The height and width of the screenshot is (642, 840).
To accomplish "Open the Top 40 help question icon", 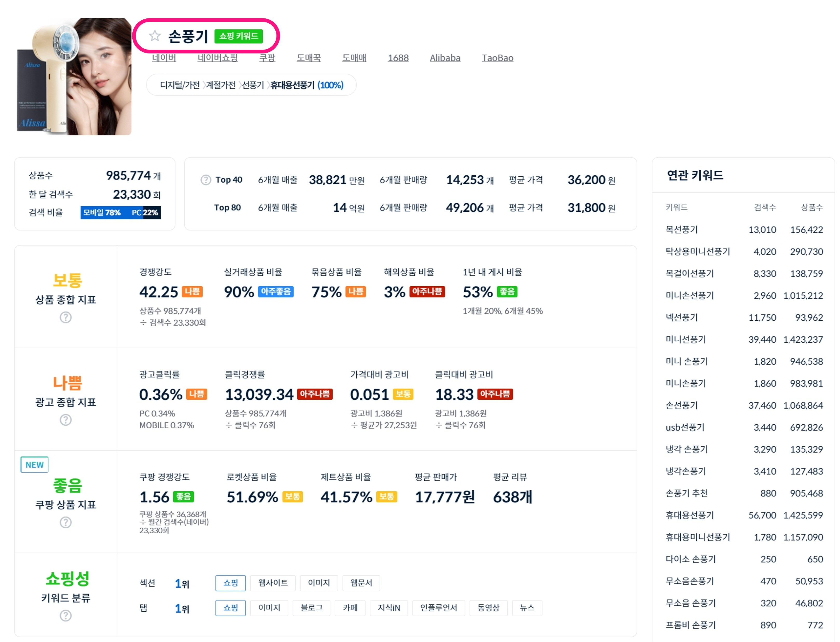I will (206, 180).
